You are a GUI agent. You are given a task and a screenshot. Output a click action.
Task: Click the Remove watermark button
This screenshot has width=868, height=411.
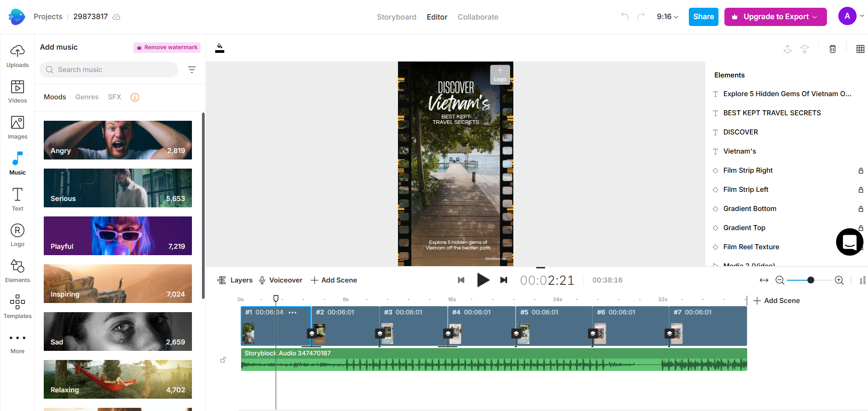coord(167,47)
